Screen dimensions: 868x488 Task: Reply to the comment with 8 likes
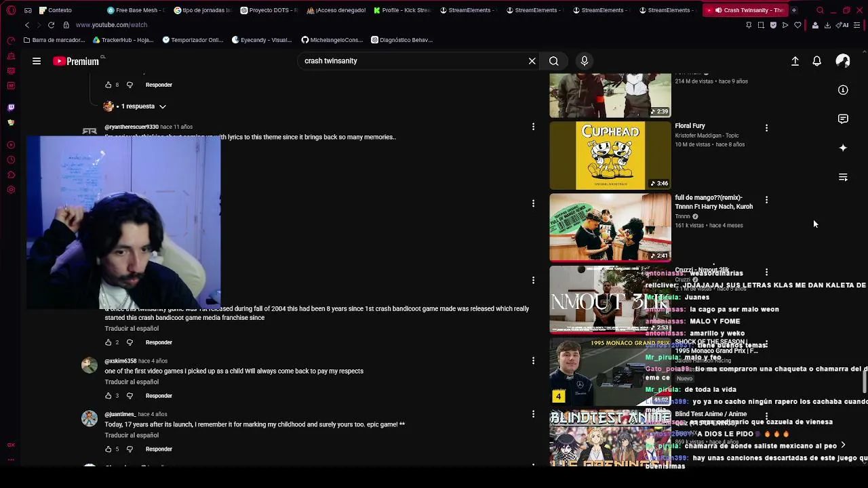[159, 85]
